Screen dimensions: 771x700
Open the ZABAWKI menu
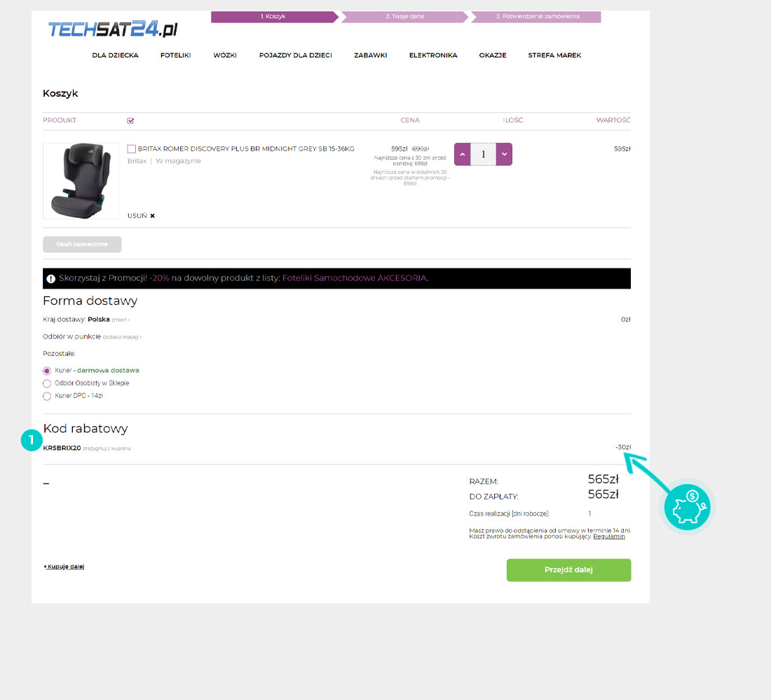[x=370, y=55]
